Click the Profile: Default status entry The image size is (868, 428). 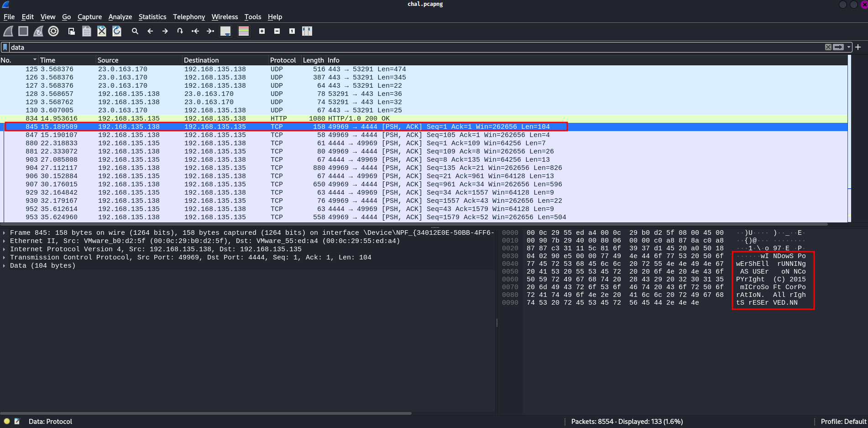click(843, 422)
